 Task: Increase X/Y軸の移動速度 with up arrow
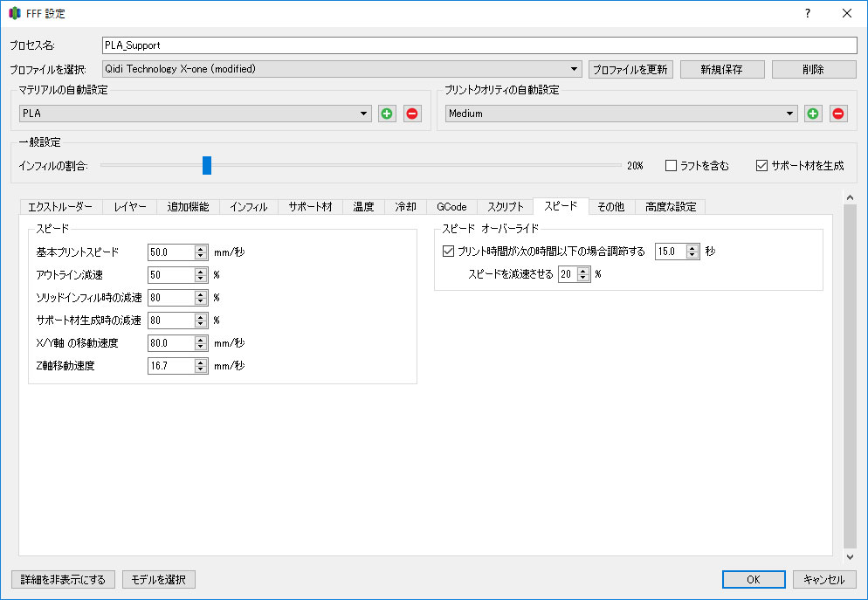click(201, 339)
